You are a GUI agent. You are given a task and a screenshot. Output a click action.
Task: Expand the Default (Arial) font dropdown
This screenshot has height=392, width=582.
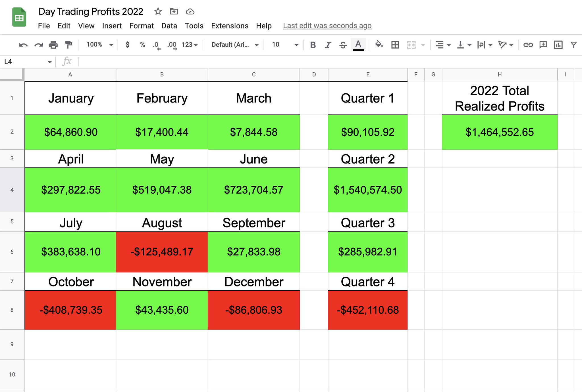(x=235, y=45)
